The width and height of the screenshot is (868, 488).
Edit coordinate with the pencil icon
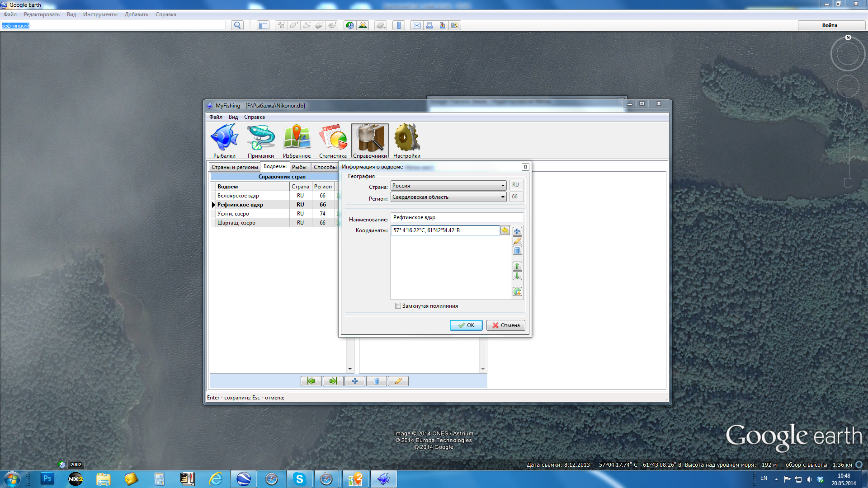(x=517, y=241)
